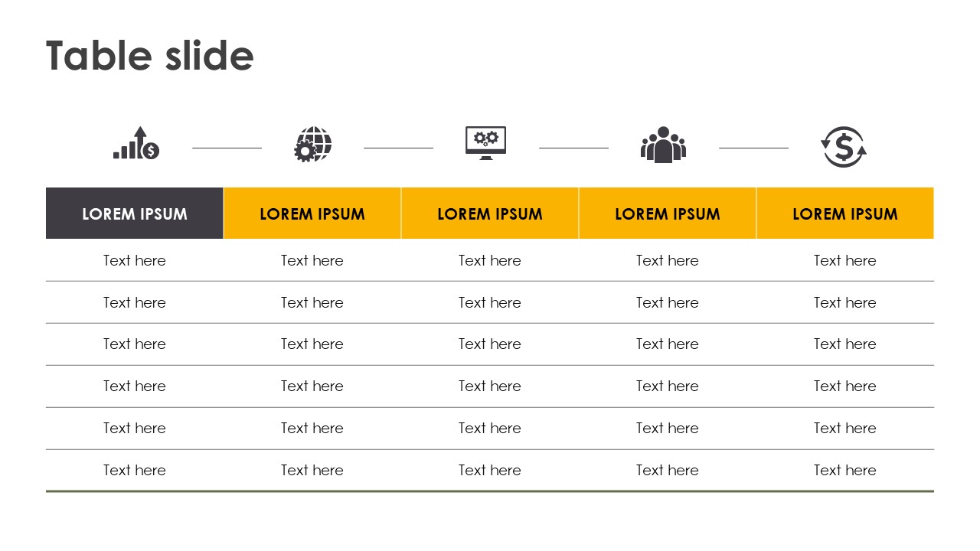The image size is (980, 551).
Task: Select the last LOREM IPSUM header cell
Action: tap(845, 214)
